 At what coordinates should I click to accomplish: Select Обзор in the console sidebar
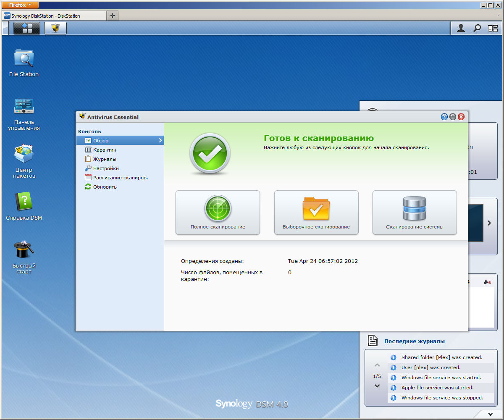120,141
